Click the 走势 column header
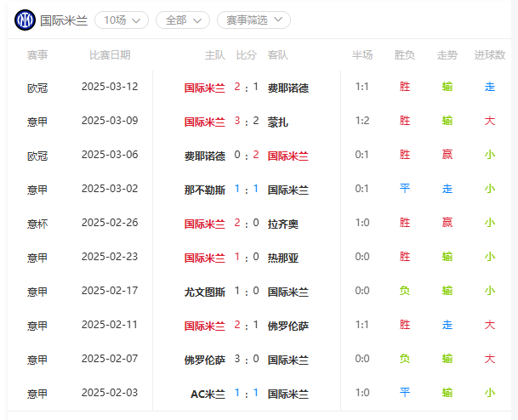 pyautogui.click(x=447, y=54)
